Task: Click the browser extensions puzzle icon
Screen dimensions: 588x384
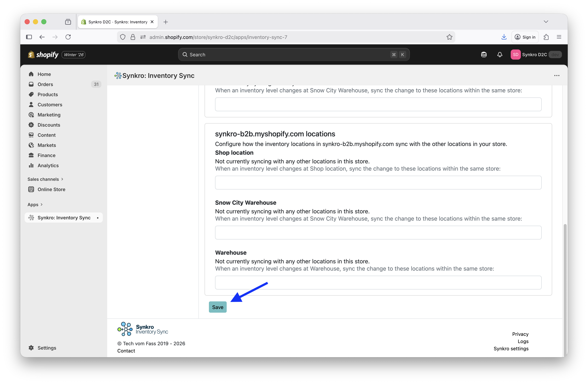Action: tap(546, 37)
